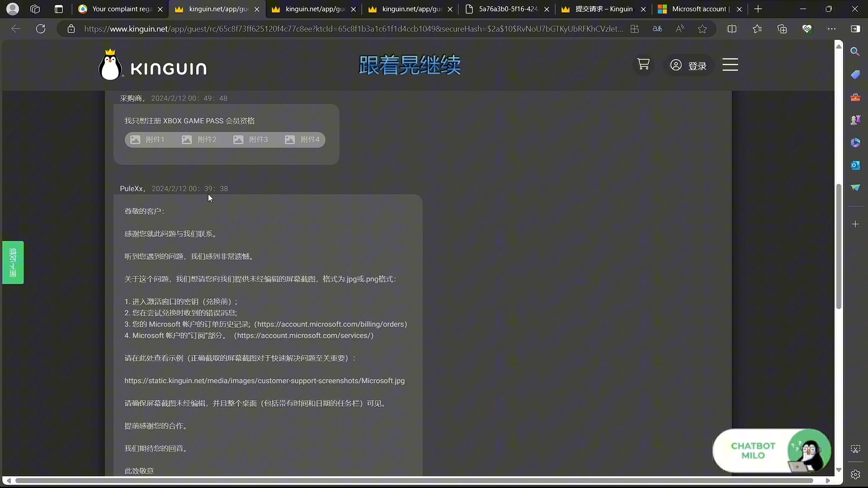Open sidebar Outlook icon
This screenshot has width=868, height=488.
coord(855,165)
